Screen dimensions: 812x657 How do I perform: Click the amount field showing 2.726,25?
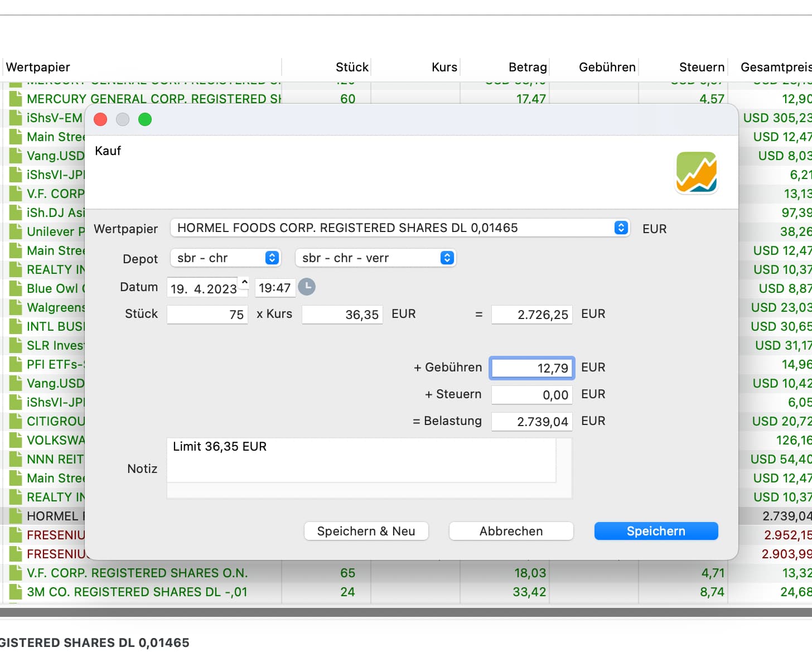pyautogui.click(x=532, y=314)
